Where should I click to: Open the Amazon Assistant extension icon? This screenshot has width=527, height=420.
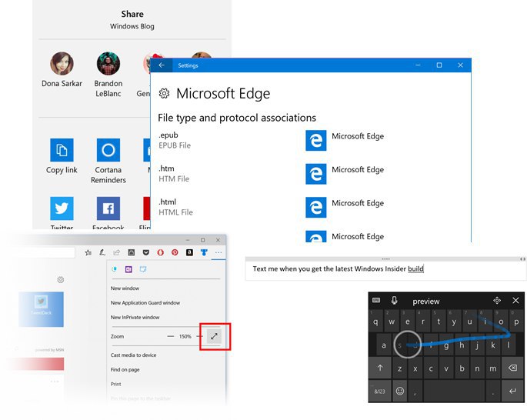point(189,252)
